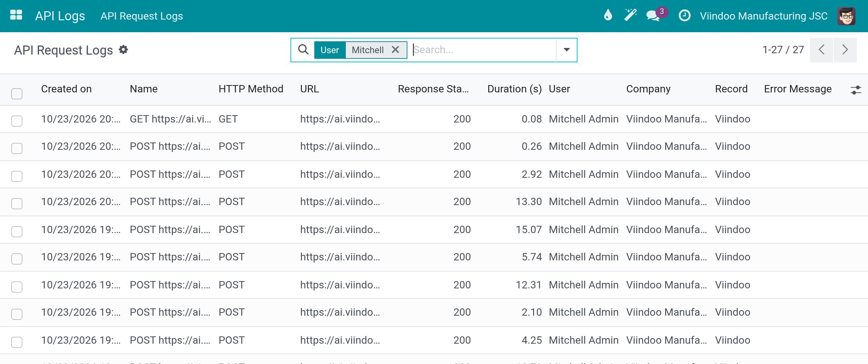Click duration value 2.10
This screenshot has width=868, height=364.
coord(532,312)
